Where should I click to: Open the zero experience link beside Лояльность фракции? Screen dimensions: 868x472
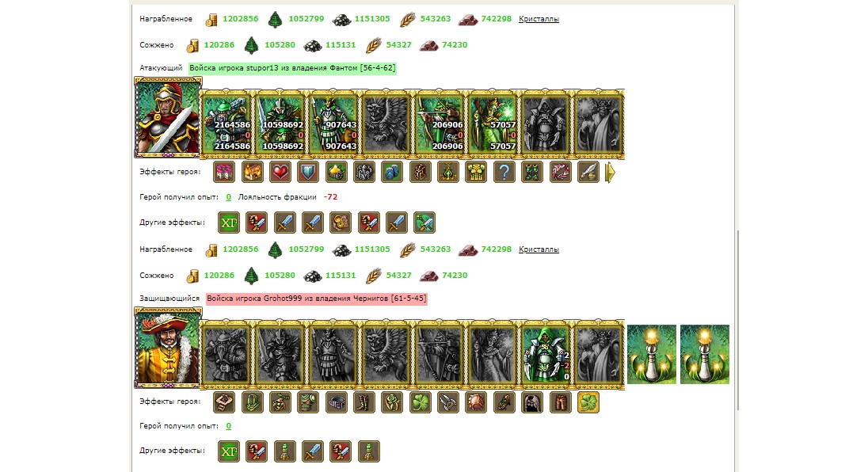coord(229,197)
